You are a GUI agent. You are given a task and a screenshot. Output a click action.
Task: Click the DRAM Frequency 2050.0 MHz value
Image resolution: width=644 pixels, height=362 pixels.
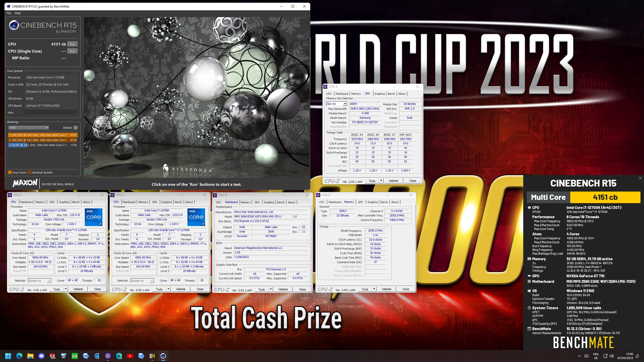375,231
